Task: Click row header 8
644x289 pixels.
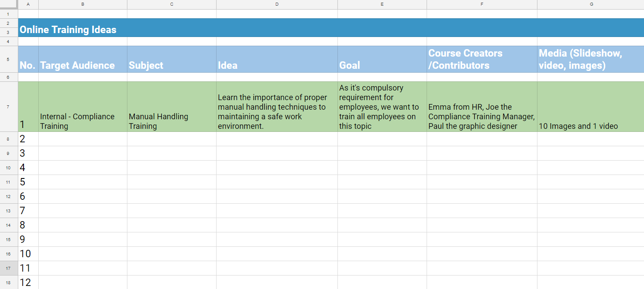Action: [x=9, y=139]
